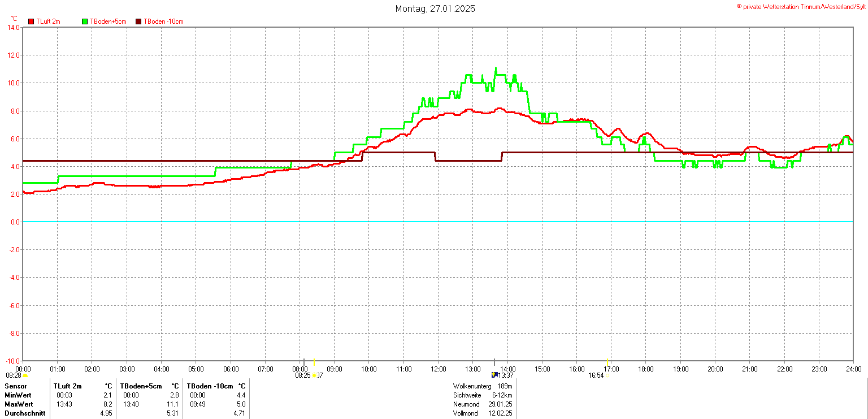Viewport: 868px width, 419px height.
Task: Click the sunset icon right of 16:54
Action: click(607, 375)
